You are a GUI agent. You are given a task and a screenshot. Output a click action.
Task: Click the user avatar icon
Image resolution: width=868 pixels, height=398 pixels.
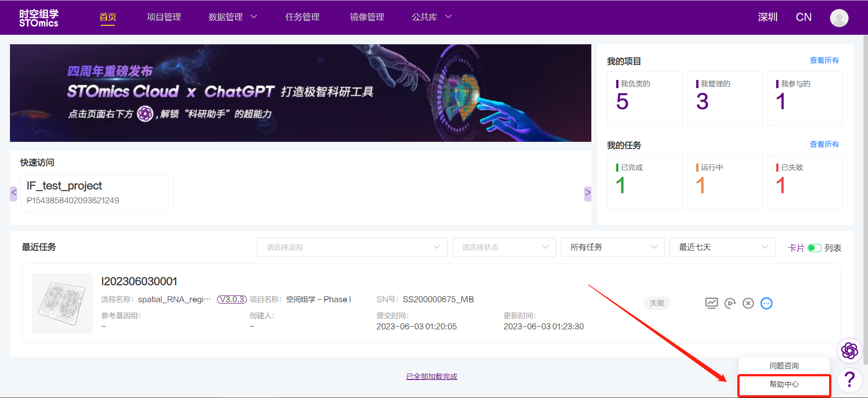click(839, 18)
